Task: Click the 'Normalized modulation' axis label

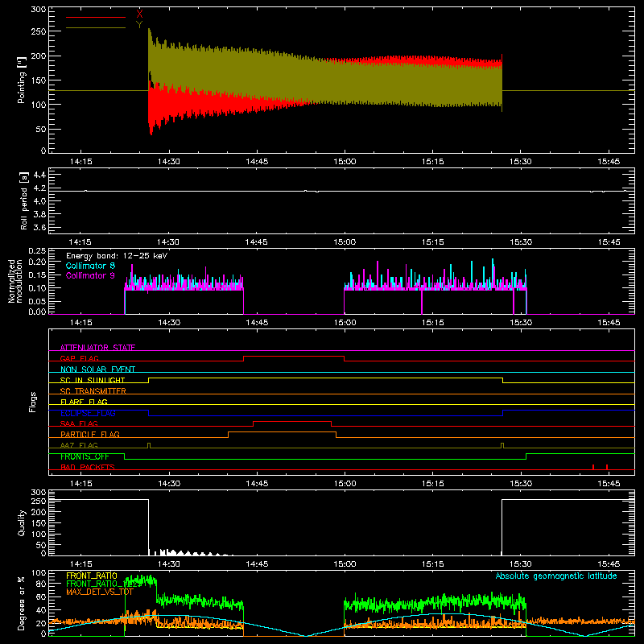Action: (15, 281)
